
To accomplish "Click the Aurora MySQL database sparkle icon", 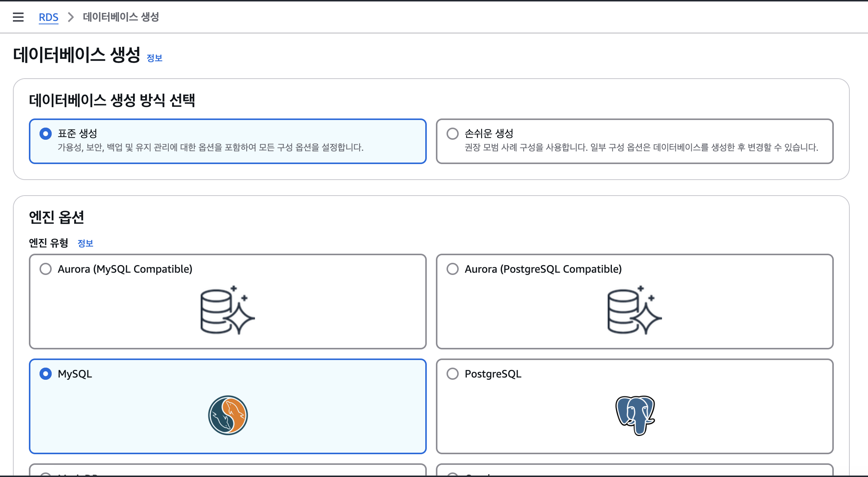I will tap(227, 310).
